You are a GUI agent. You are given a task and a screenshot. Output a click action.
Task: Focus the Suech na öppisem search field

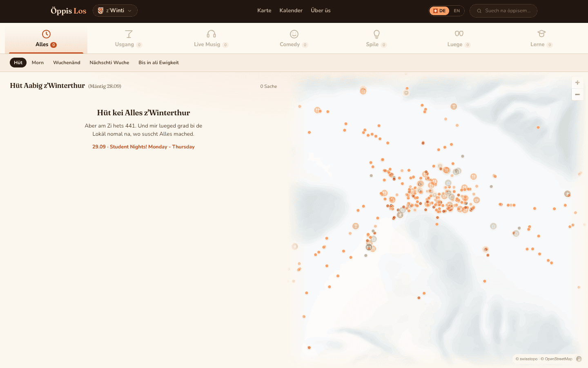[x=503, y=11]
